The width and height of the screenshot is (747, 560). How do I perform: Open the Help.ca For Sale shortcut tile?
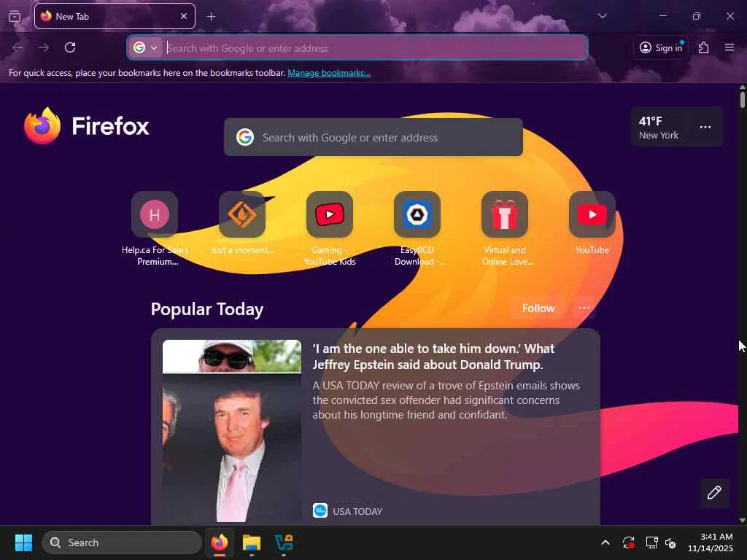click(155, 214)
